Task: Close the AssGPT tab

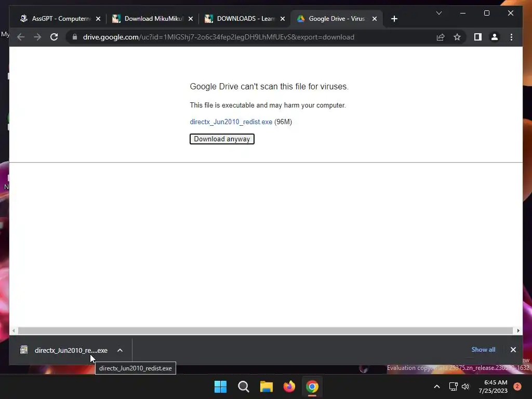Action: tap(98, 19)
